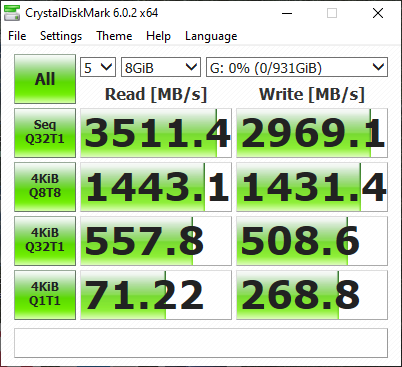
Task: Close the CrystalDiskMark window
Action: pyautogui.click(x=378, y=13)
